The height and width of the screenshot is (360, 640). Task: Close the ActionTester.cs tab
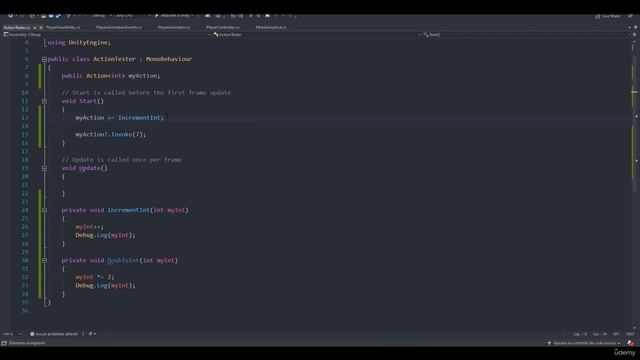pos(41,27)
